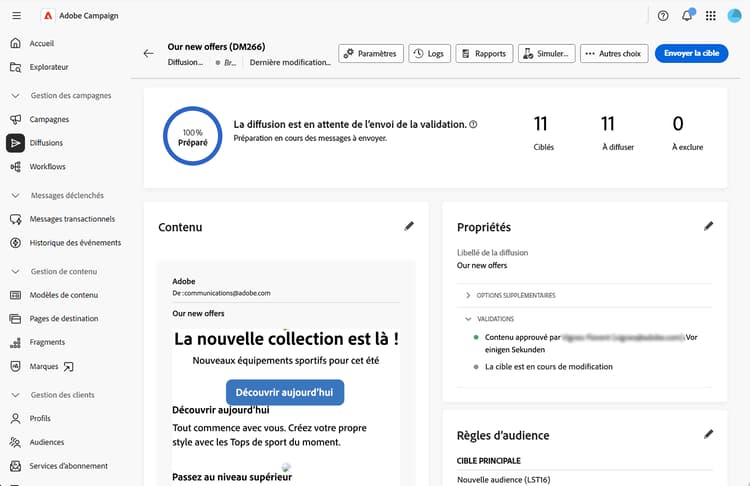Viewport: 750px width, 486px height.
Task: Go back with the left arrow
Action: tap(149, 54)
